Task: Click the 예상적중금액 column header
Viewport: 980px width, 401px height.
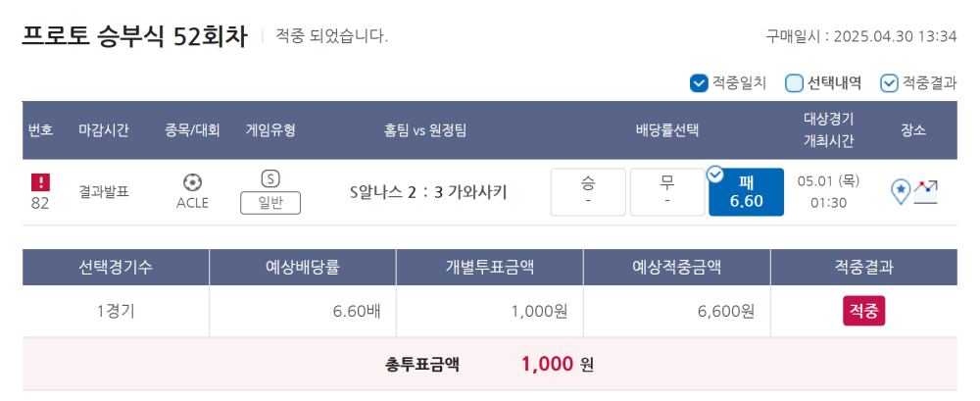Action: click(677, 267)
